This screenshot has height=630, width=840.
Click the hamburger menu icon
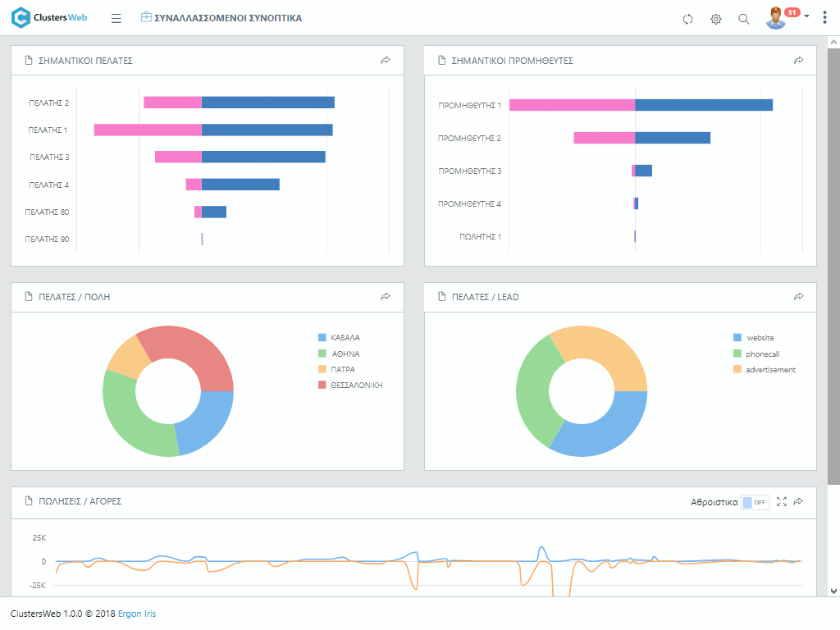[116, 18]
